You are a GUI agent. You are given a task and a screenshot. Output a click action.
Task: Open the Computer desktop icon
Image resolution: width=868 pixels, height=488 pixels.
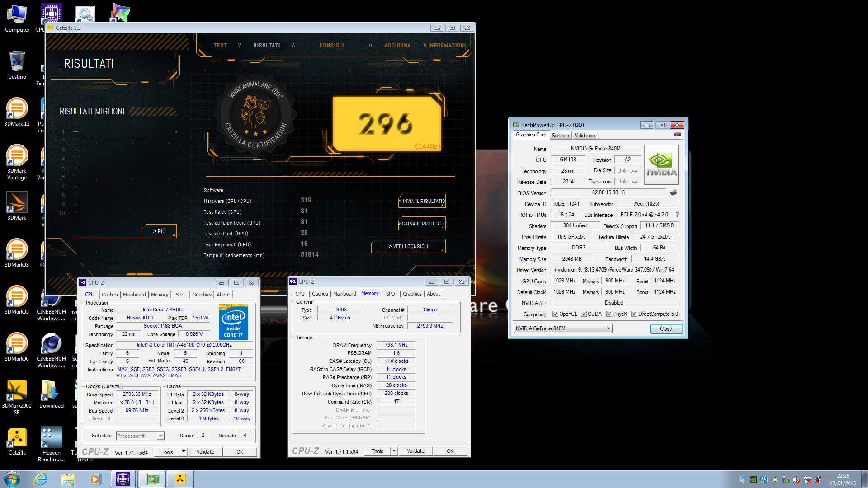[17, 19]
